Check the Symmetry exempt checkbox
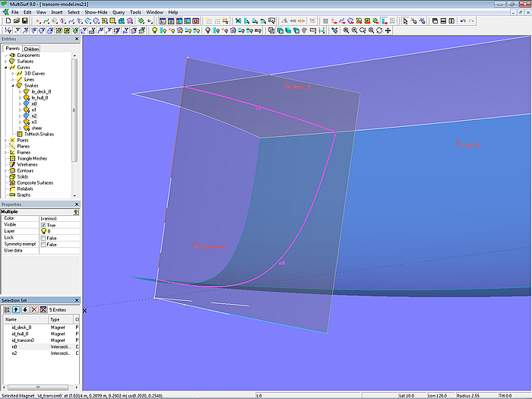Viewport: 532px width, 399px height. [x=43, y=244]
